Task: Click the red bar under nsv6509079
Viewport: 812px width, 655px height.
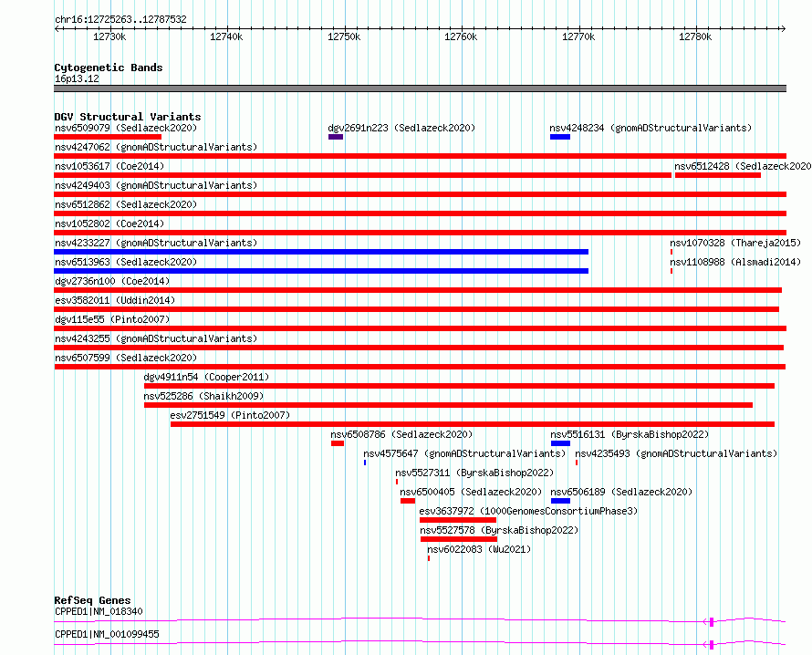Action: 108,137
